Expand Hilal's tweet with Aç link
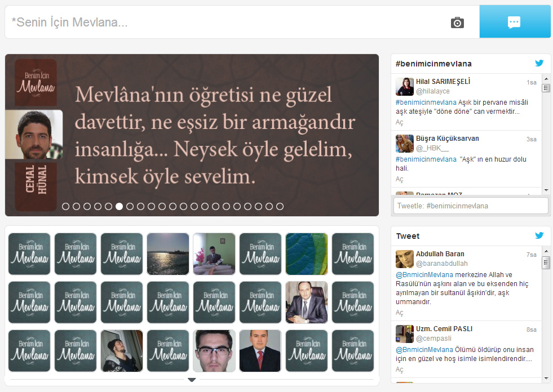Screen dimensions: 553x392 click(x=399, y=122)
